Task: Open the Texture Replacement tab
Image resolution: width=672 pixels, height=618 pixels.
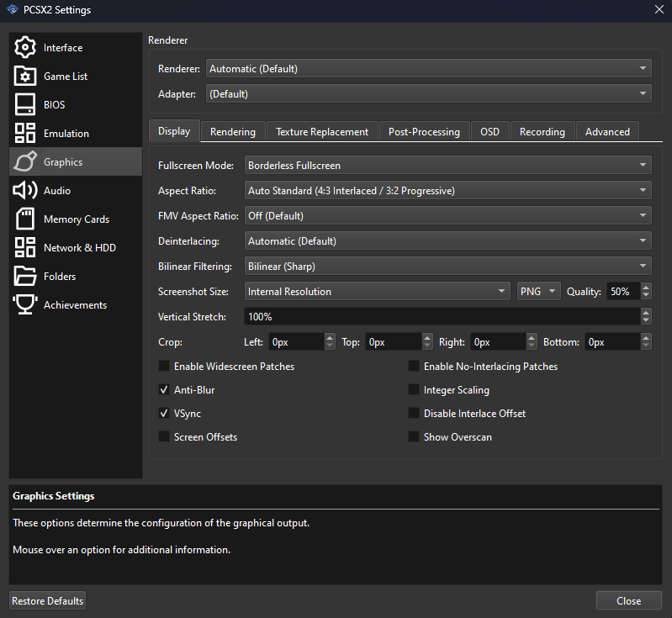Action: 322,131
